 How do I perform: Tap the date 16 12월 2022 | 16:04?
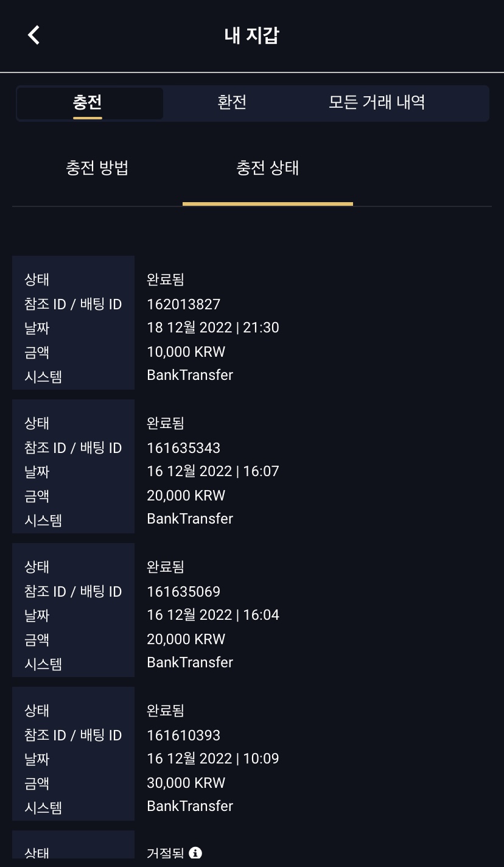[x=213, y=615]
